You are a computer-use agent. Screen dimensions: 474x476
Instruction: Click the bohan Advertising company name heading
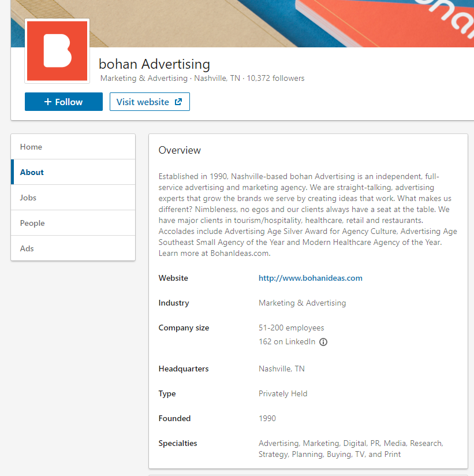pyautogui.click(x=154, y=64)
